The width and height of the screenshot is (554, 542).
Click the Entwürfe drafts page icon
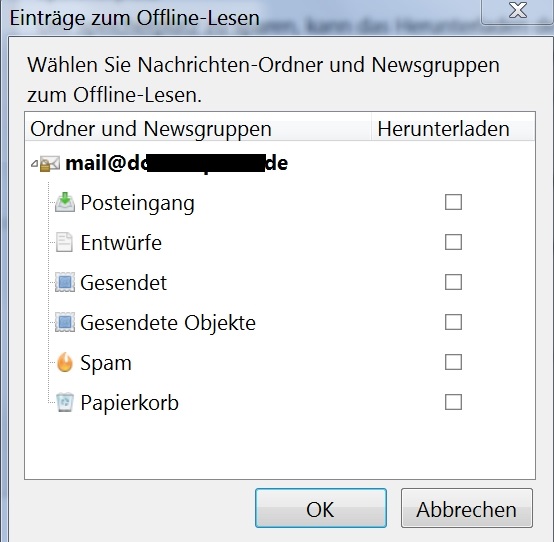64,242
